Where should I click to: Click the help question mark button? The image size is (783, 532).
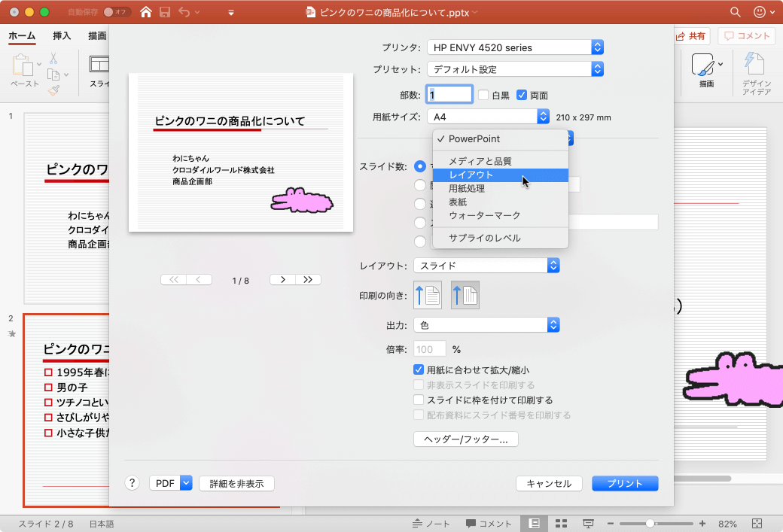pyautogui.click(x=133, y=483)
